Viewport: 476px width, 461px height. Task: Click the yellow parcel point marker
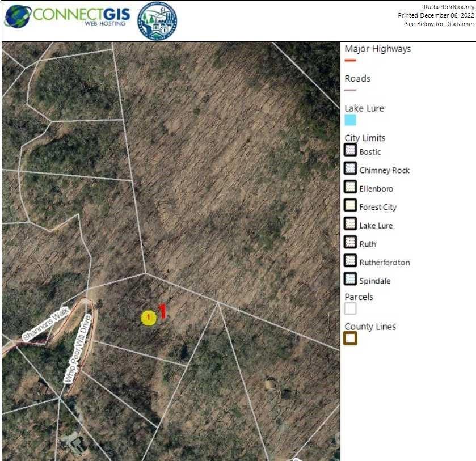(148, 318)
